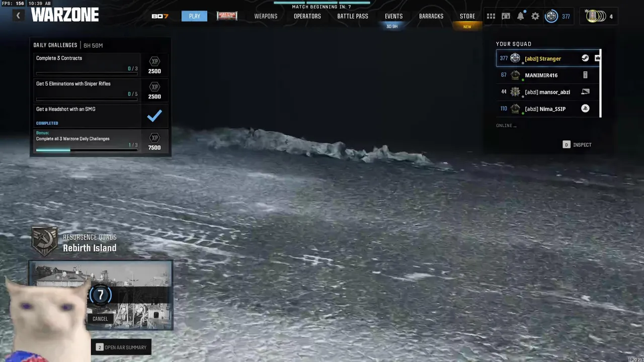
Task: Open the BARRACKS tab
Action: (x=431, y=16)
